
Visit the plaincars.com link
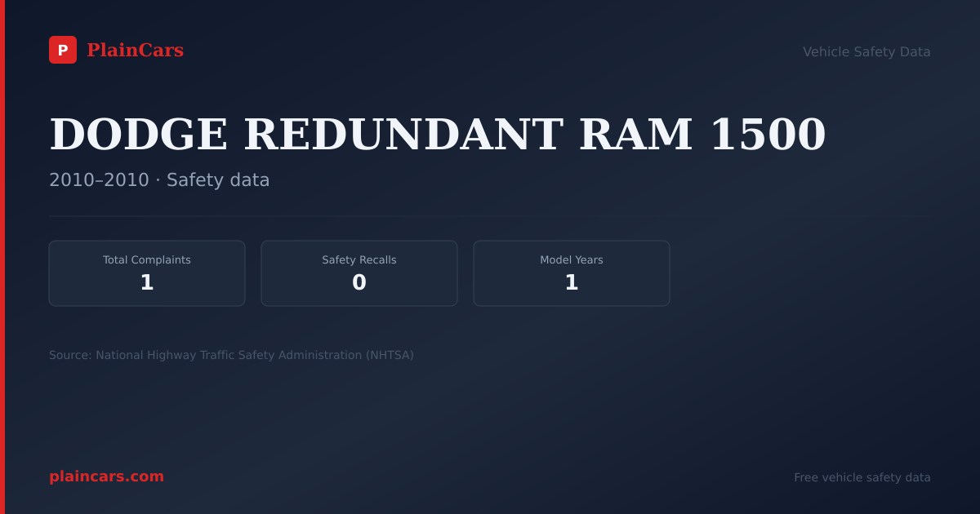tap(106, 476)
